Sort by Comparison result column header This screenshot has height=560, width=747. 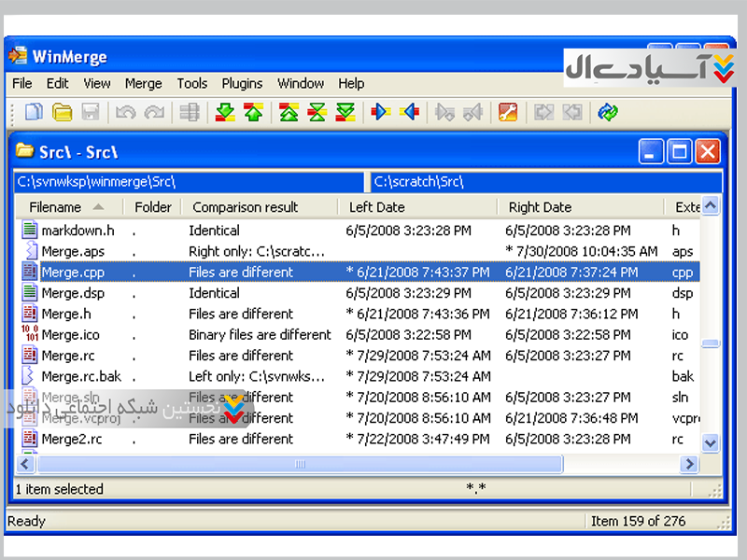245,207
